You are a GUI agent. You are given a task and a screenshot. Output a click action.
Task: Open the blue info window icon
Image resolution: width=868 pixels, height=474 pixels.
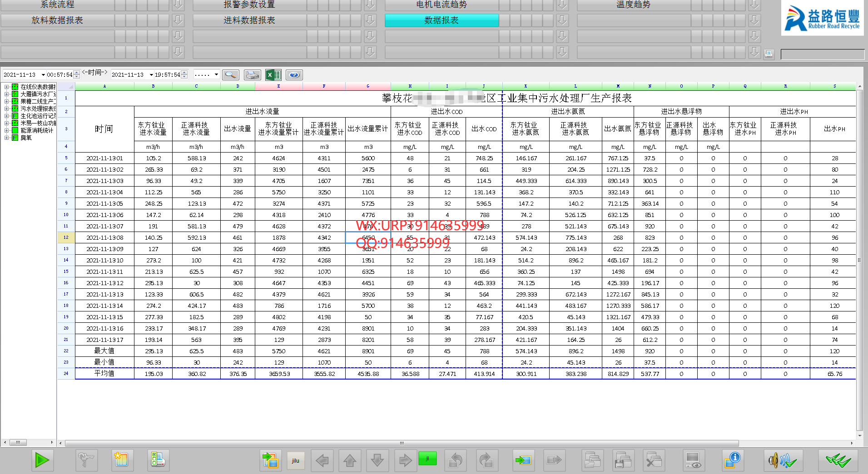[732, 461]
